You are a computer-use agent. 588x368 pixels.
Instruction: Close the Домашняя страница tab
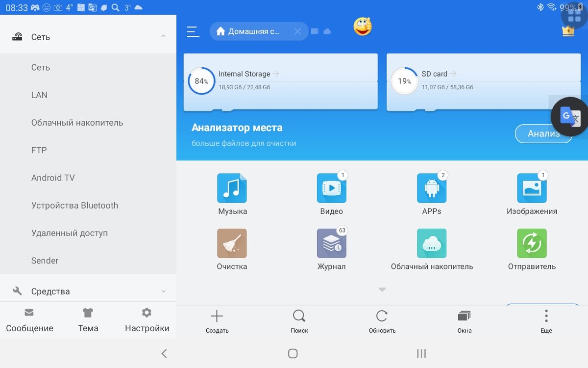[x=297, y=31]
